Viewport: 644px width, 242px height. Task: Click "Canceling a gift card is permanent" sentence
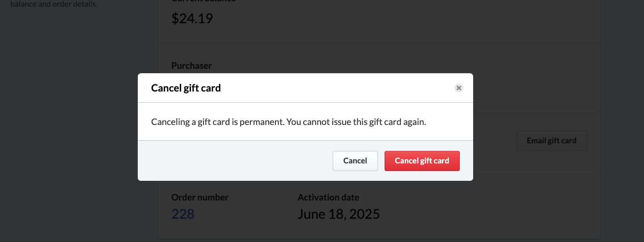point(217,122)
